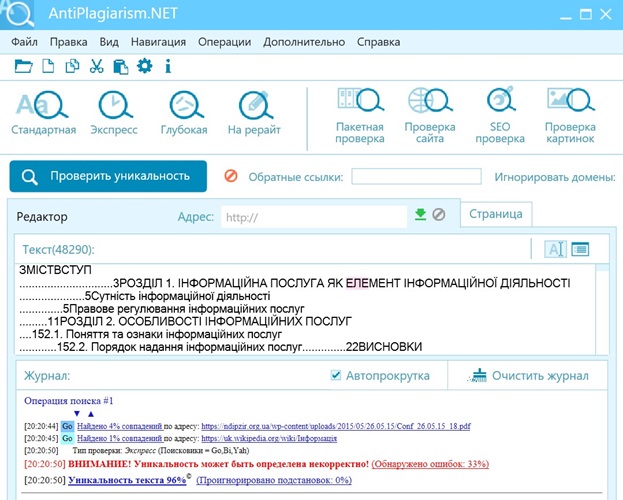Click the red prohibition icon near Обратные ссылки
The image size is (623, 500).
coord(231,176)
